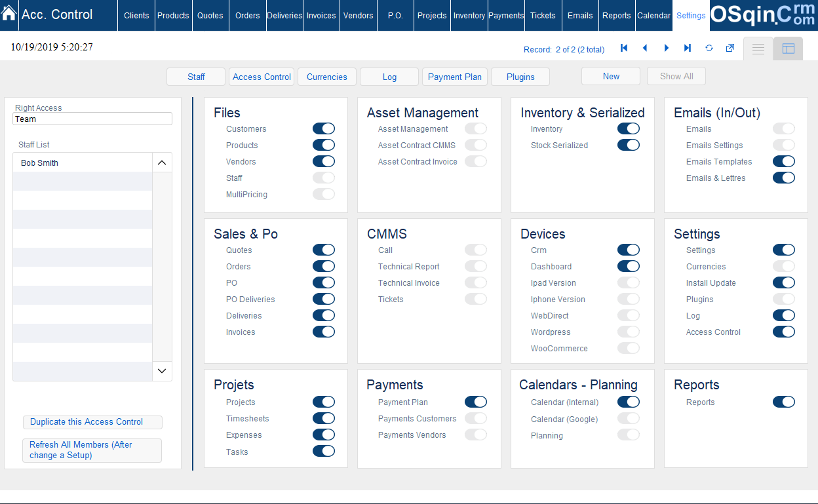Disable Emails Templates toggle
Viewport: 818px width, 504px height.
[784, 162]
